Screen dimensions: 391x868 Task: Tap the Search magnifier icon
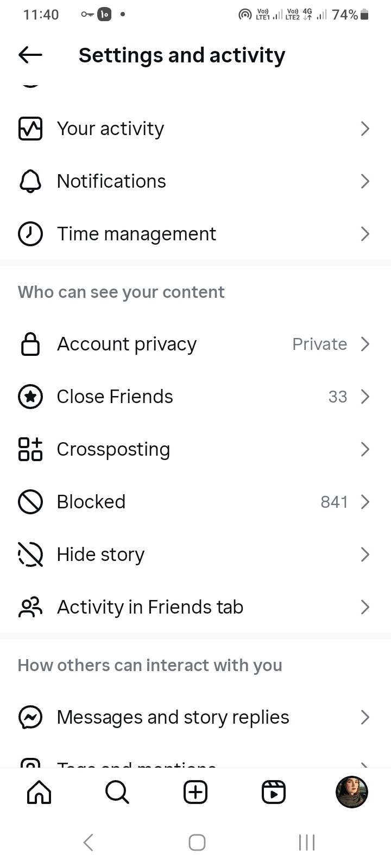117,792
